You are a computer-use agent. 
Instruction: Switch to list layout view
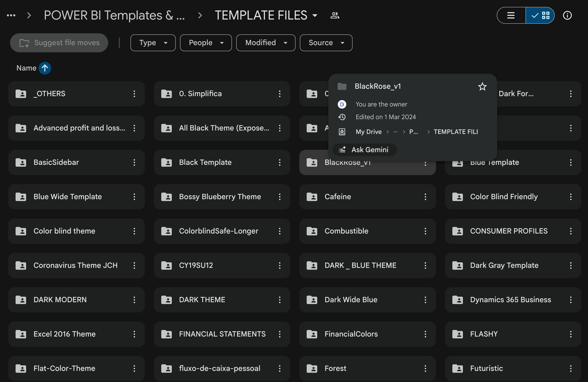point(511,15)
